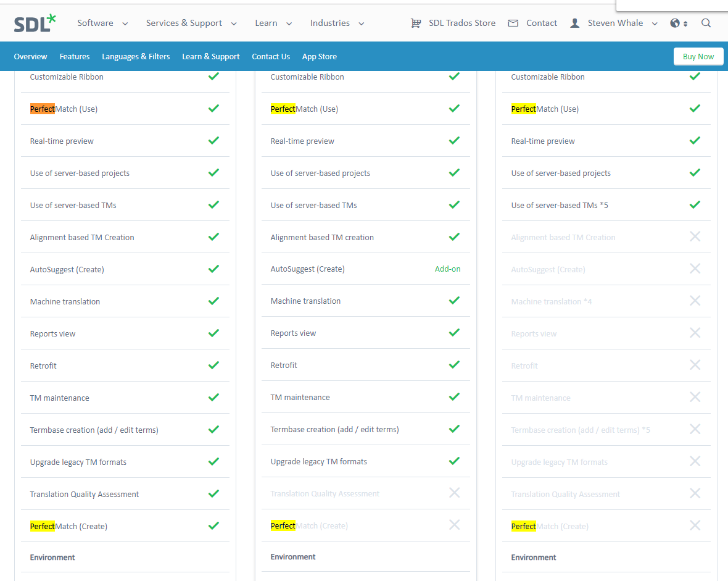Screen dimensions: 728x581
Task: Click the checkmark beside first column Retrofit
Action: (213, 366)
